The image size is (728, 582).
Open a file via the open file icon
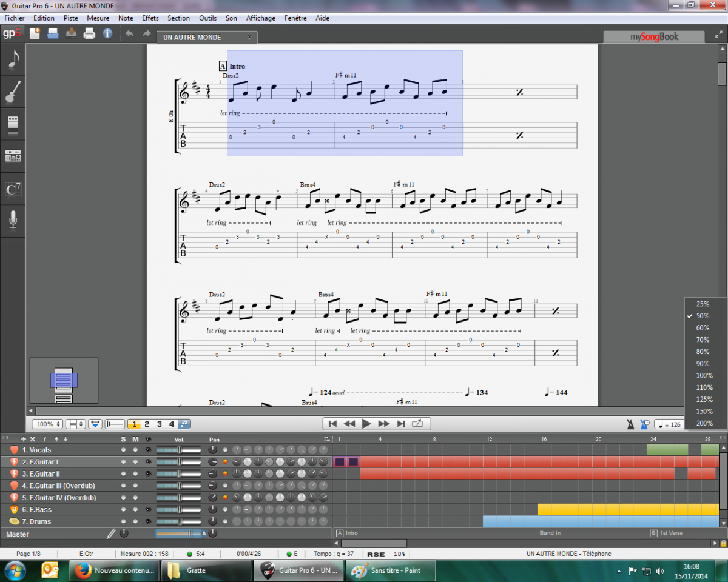pyautogui.click(x=53, y=33)
